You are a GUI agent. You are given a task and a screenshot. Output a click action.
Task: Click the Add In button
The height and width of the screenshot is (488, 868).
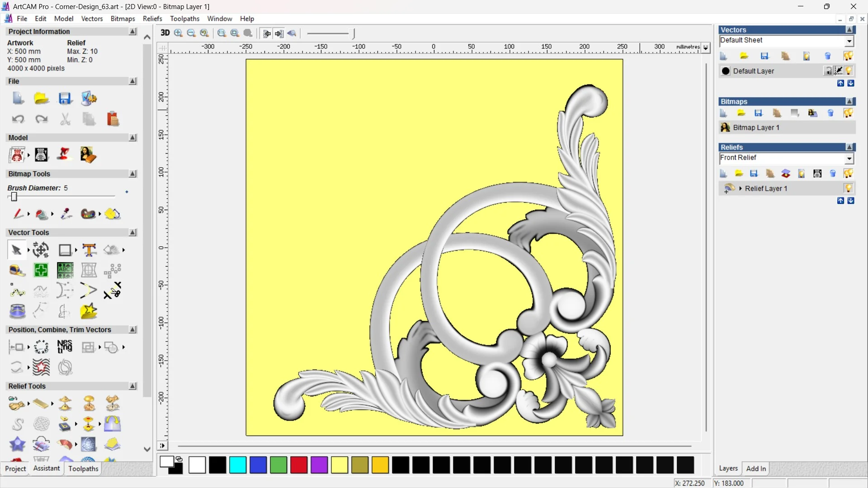point(756,469)
